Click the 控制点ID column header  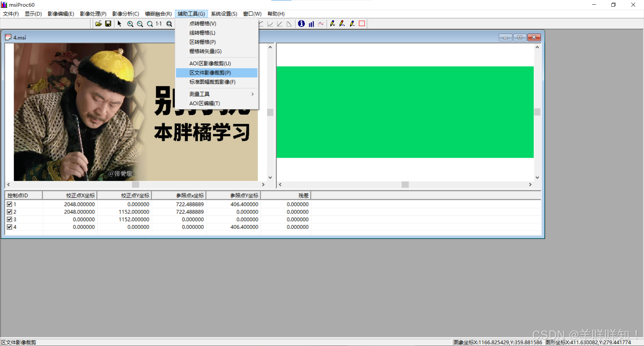tap(23, 195)
